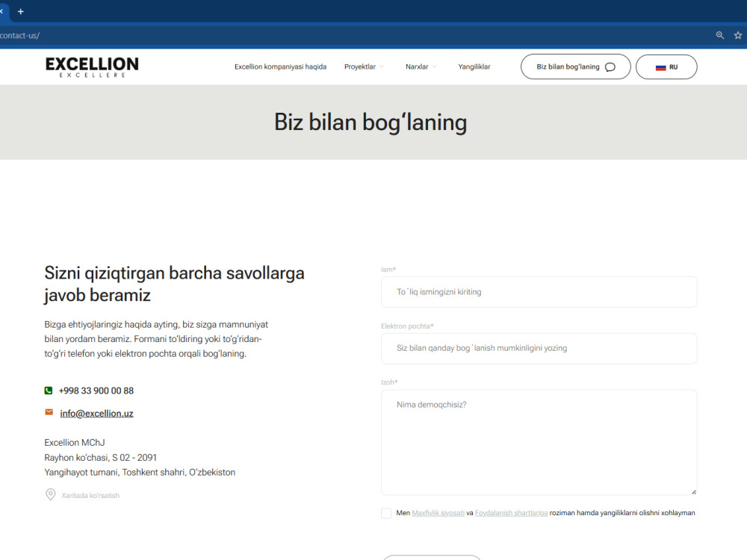Focus the Izoh comment textarea
Screen dimensions: 747x560
(539, 442)
